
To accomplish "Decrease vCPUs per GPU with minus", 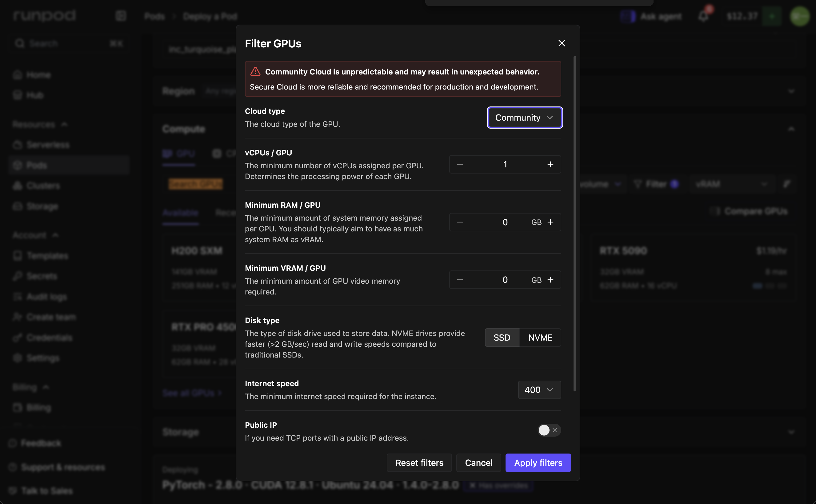I will coord(460,164).
